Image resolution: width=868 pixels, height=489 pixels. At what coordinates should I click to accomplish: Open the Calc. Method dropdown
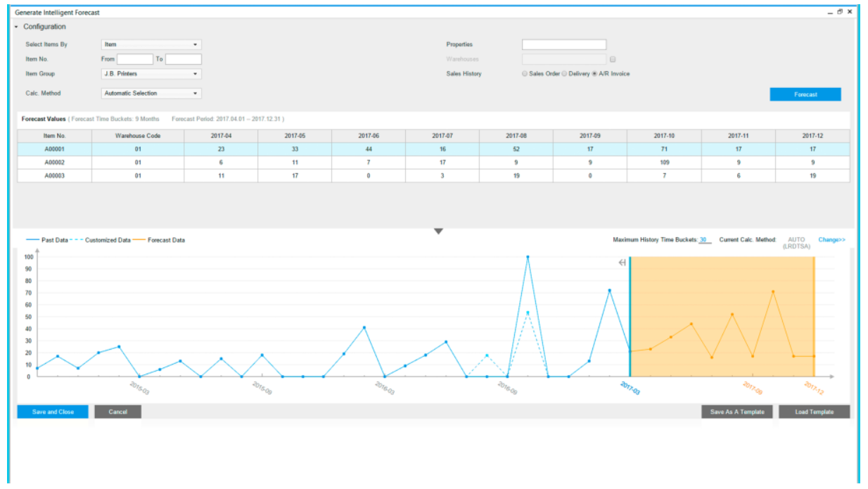point(151,93)
